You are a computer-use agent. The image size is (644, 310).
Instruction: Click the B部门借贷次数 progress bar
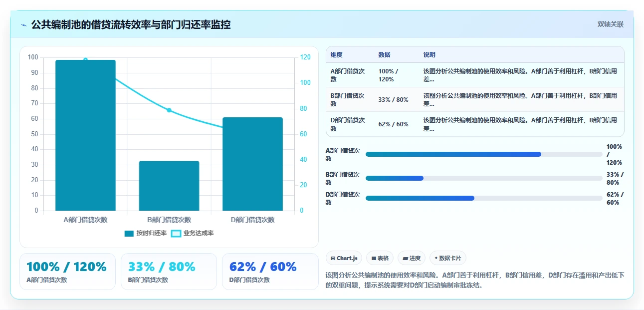(x=484, y=178)
